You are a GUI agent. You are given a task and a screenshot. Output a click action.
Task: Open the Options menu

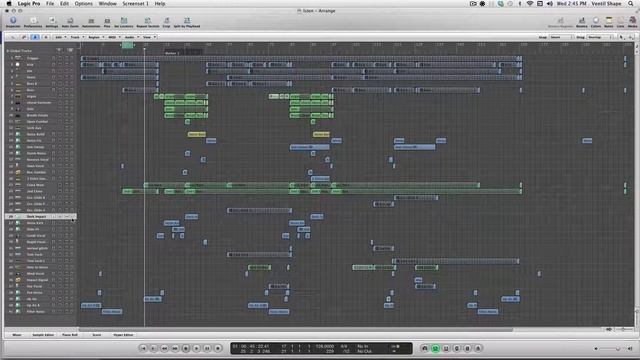coord(84,4)
